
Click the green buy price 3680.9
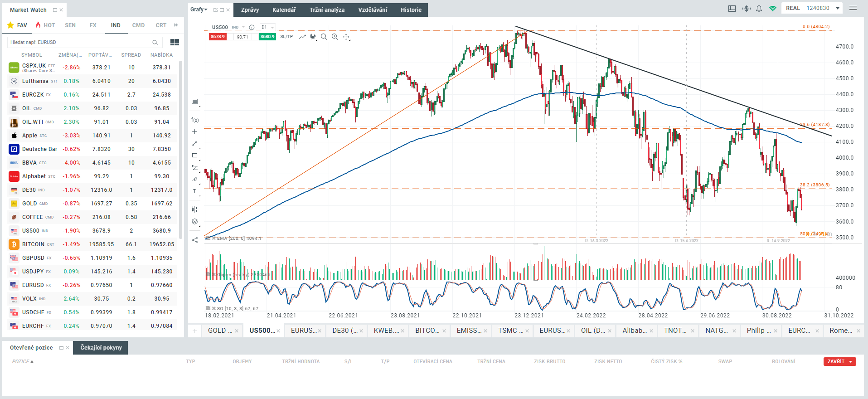click(x=267, y=37)
